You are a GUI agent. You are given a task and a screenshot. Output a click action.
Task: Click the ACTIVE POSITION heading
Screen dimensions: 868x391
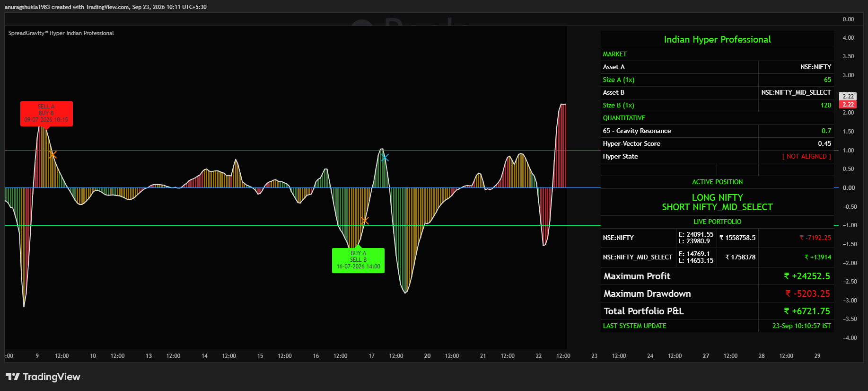pyautogui.click(x=717, y=182)
